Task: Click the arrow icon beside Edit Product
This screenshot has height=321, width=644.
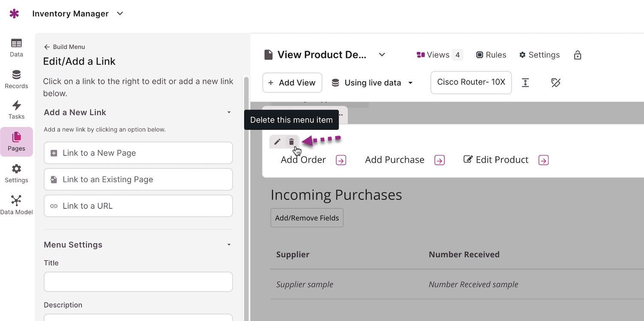Action: tap(544, 160)
